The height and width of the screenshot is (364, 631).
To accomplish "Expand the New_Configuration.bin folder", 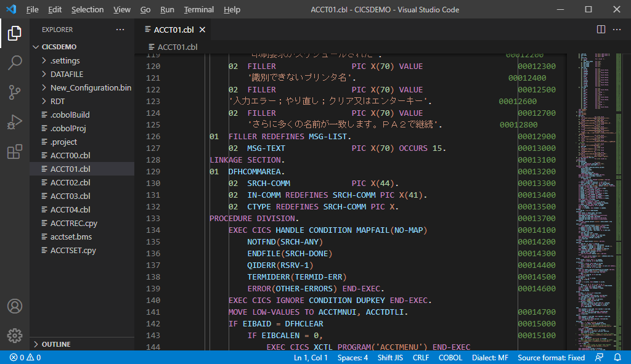I will [x=91, y=87].
